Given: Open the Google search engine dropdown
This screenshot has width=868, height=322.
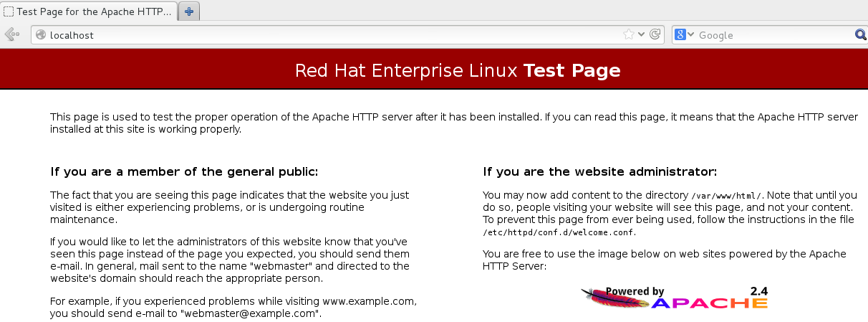Looking at the screenshot, I should coord(684,34).
